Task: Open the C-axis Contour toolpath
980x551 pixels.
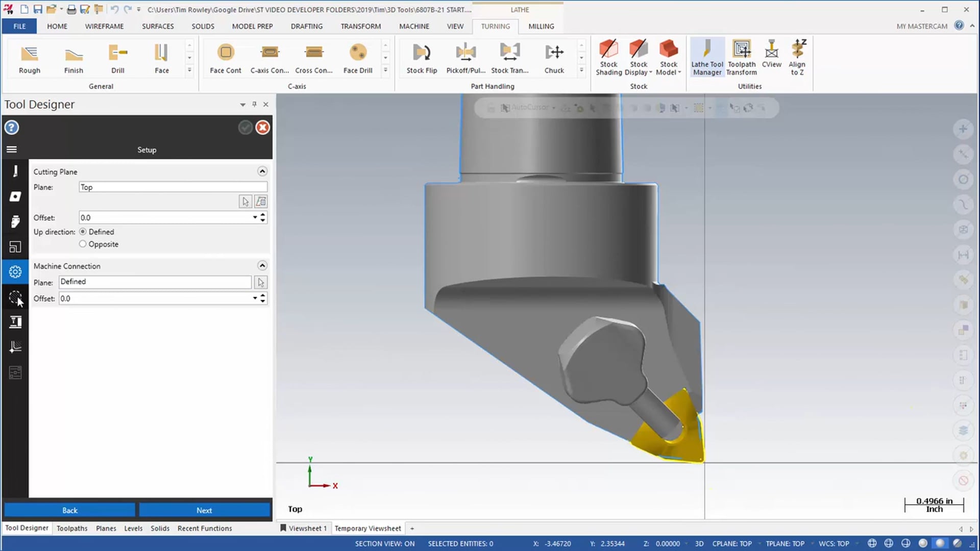Action: pos(269,59)
